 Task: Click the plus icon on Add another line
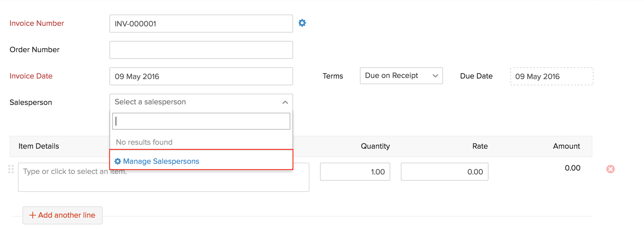[x=33, y=215]
